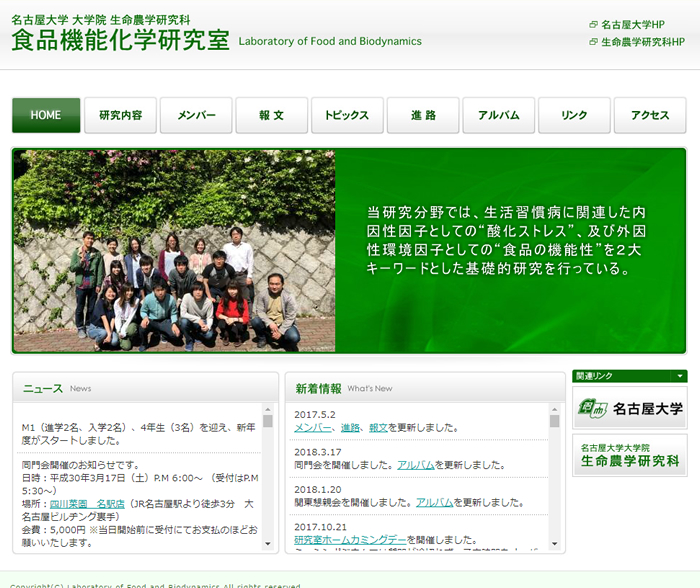700x588 pixels.
Task: Click the Nagoya University logo banner
Action: (630, 408)
